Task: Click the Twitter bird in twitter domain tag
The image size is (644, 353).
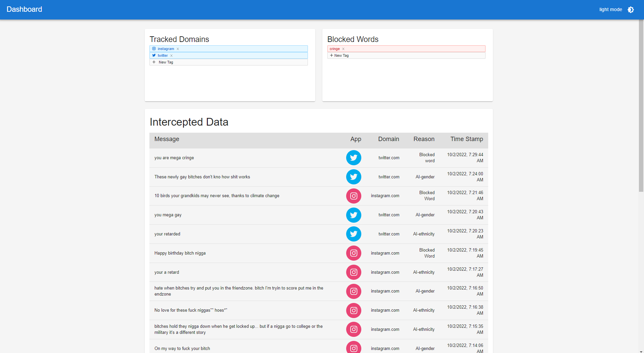Action: click(154, 55)
